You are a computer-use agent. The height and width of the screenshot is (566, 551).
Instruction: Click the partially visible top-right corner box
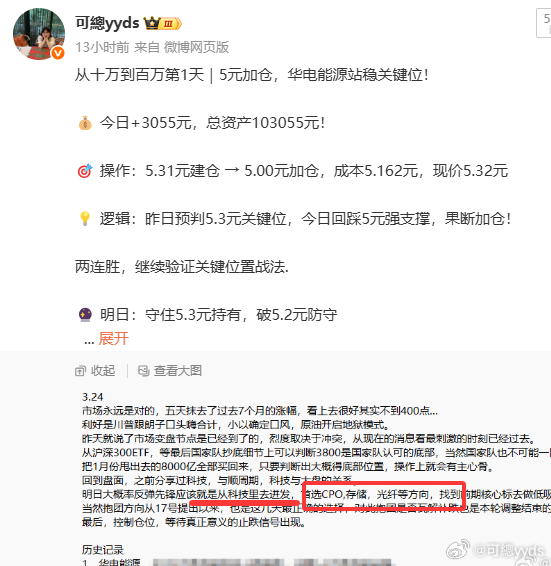(x=544, y=22)
